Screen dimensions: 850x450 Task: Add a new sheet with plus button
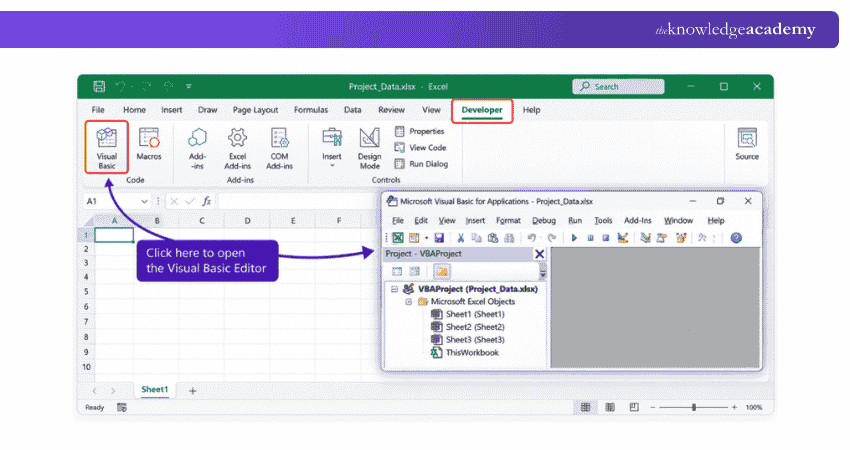(x=192, y=390)
